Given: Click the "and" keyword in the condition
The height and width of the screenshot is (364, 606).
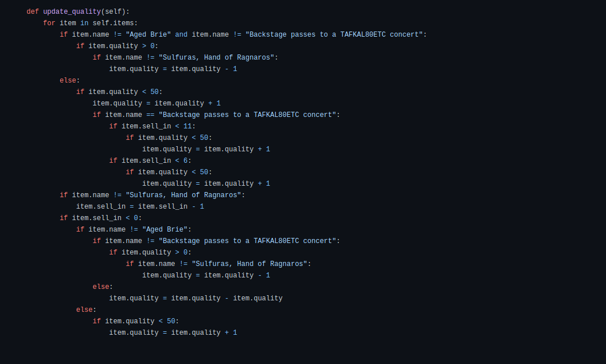Looking at the screenshot, I should pyautogui.click(x=181, y=34).
